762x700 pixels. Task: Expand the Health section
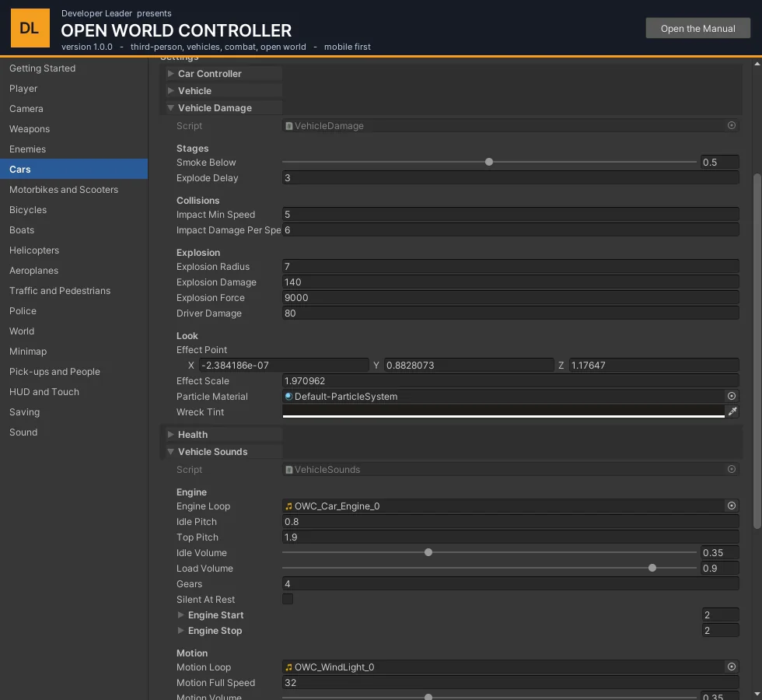point(170,434)
